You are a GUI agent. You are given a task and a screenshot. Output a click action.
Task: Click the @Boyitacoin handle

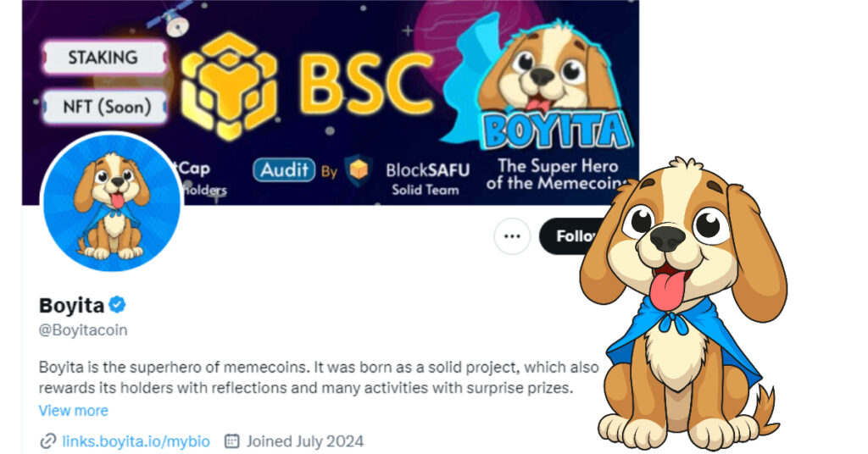[x=83, y=330]
